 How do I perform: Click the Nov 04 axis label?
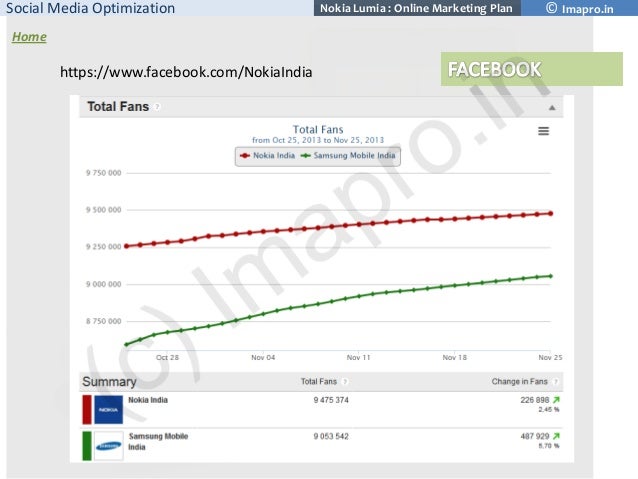click(x=263, y=357)
